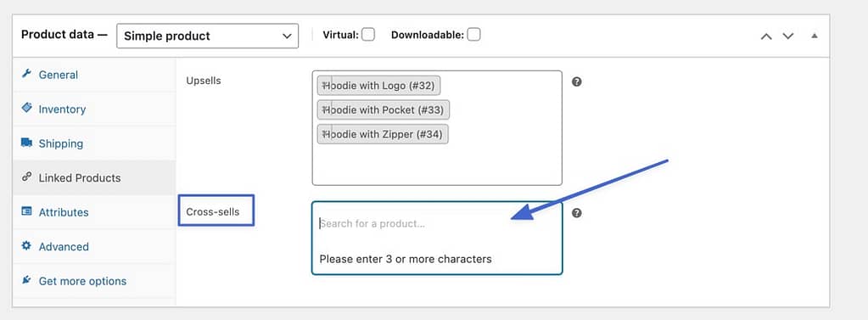Click the help icon beside Cross-sells
Image resolution: width=868 pixels, height=320 pixels.
(x=576, y=213)
